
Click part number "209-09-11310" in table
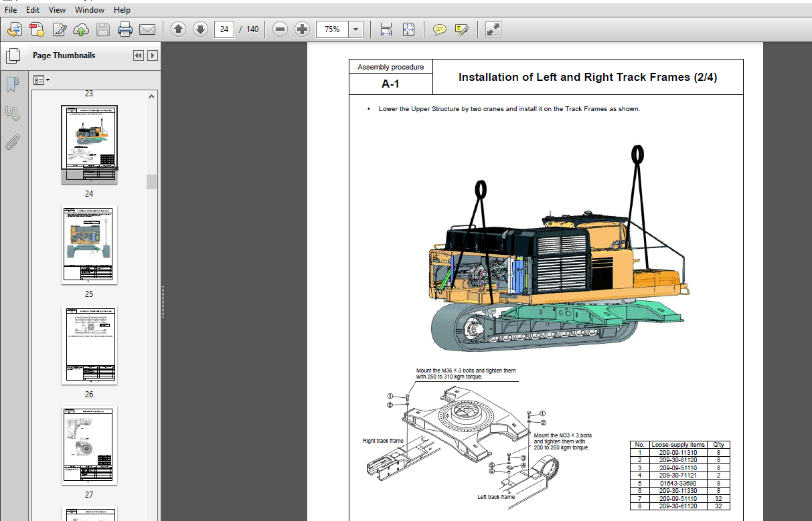[678, 453]
